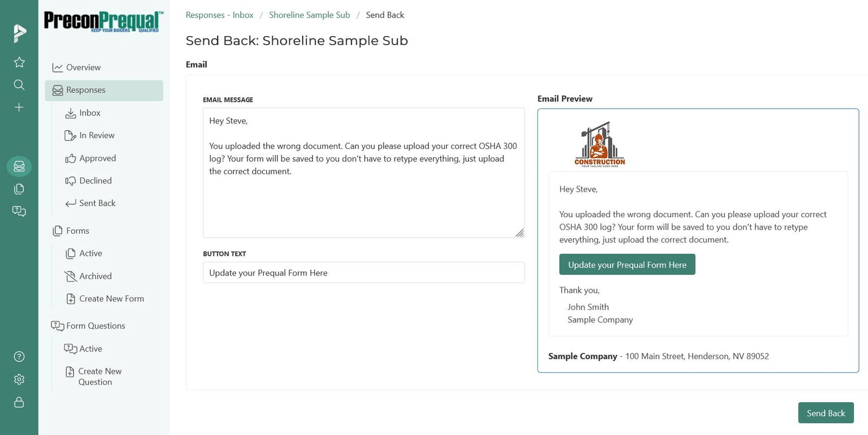Click the plus add icon in left rail
868x435 pixels.
pos(19,107)
